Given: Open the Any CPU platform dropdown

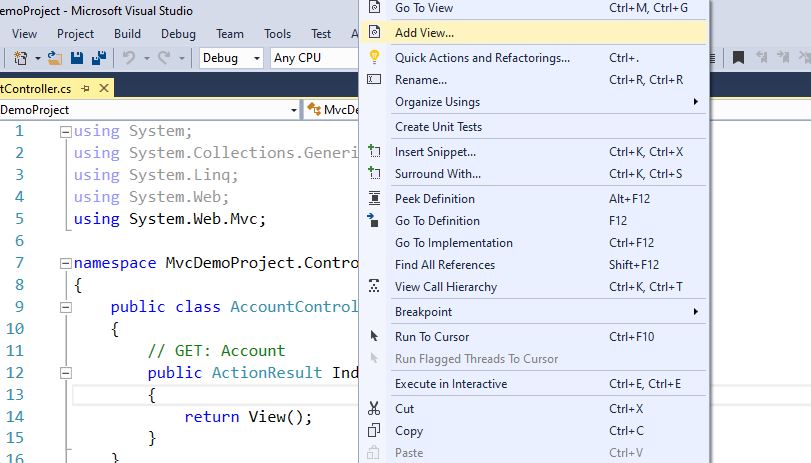Looking at the screenshot, I should [x=313, y=58].
